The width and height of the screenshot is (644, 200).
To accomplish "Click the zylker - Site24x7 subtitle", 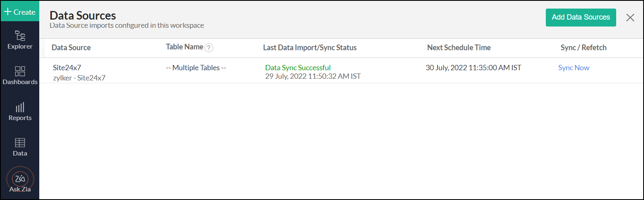I will 79,78.
